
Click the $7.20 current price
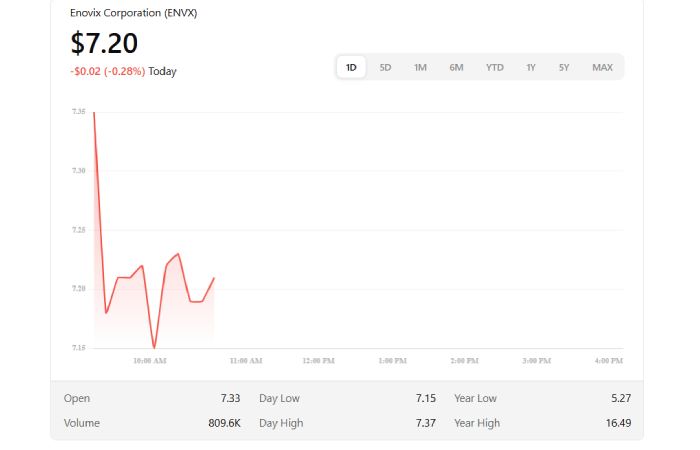(104, 43)
